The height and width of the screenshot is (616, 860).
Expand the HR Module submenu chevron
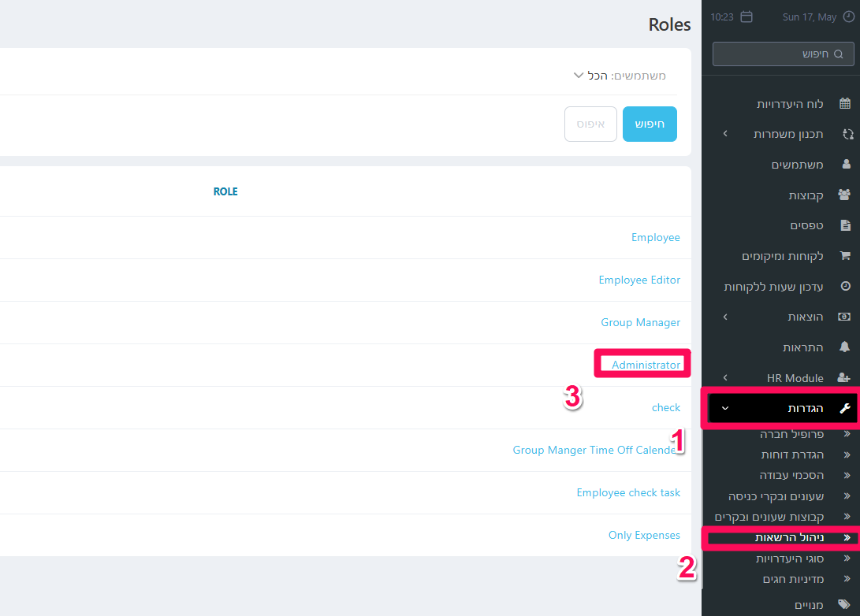click(725, 377)
